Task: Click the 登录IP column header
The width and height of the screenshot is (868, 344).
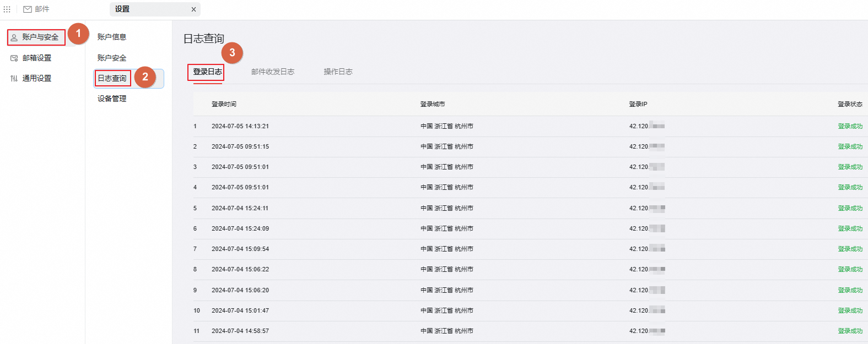Action: pyautogui.click(x=638, y=104)
